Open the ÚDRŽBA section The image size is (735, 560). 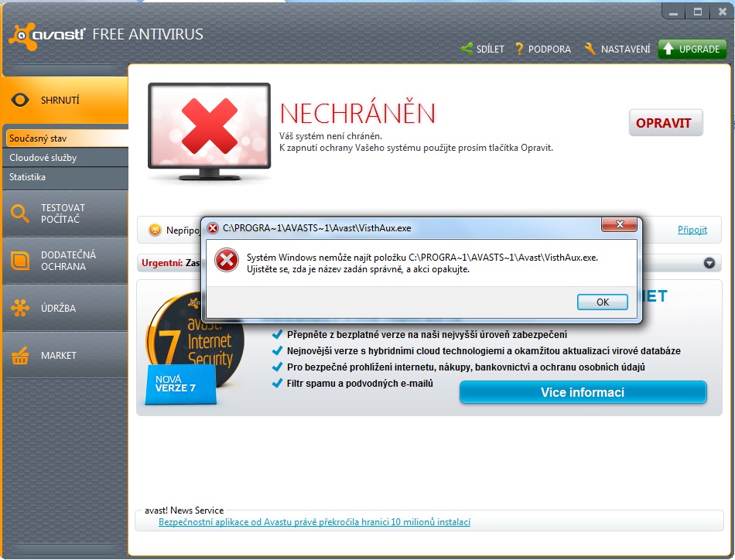click(x=65, y=308)
